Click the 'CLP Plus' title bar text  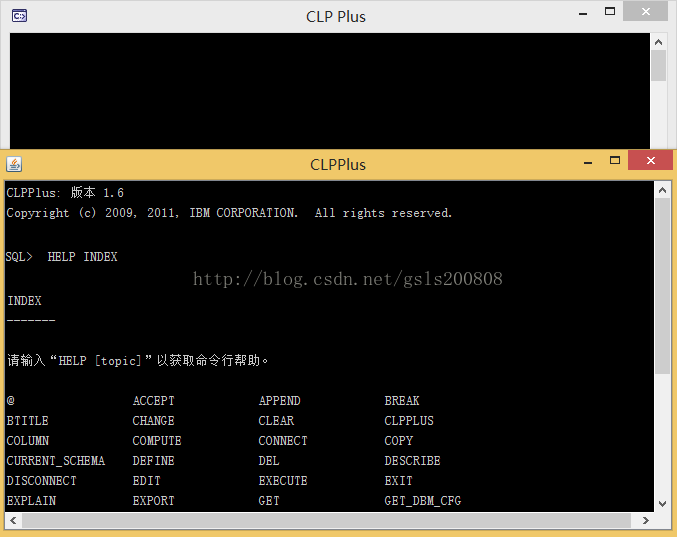click(336, 16)
